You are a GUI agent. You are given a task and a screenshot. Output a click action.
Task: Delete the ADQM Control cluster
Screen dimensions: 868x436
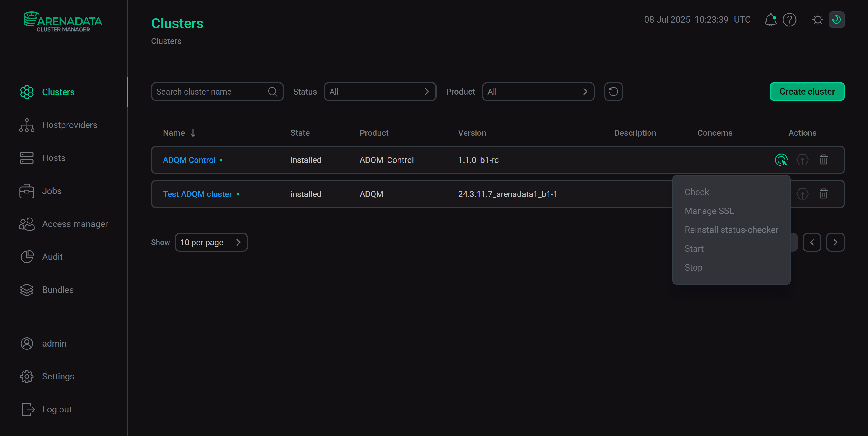(x=823, y=160)
